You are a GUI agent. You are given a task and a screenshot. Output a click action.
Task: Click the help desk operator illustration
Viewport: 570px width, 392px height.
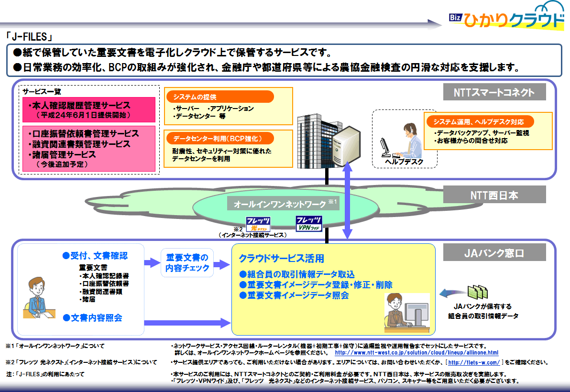coord(401,141)
